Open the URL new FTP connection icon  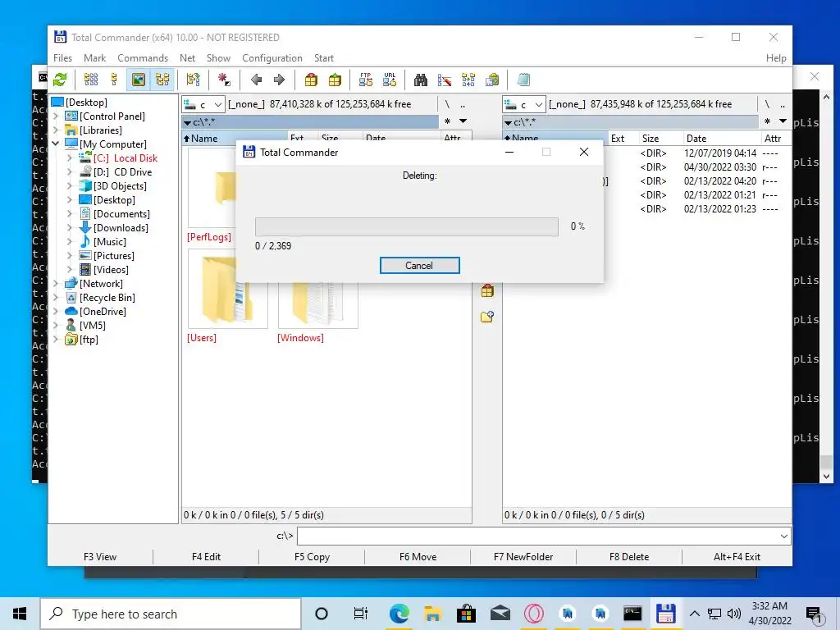(390, 80)
